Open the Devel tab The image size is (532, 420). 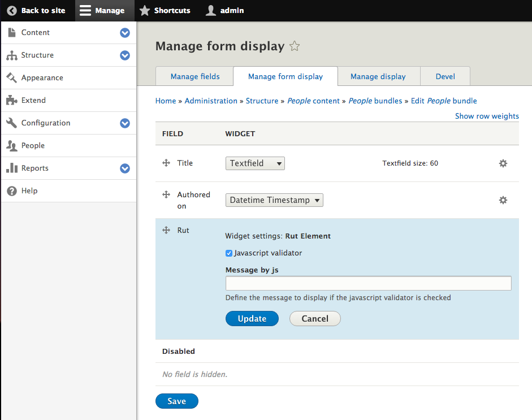(x=445, y=76)
